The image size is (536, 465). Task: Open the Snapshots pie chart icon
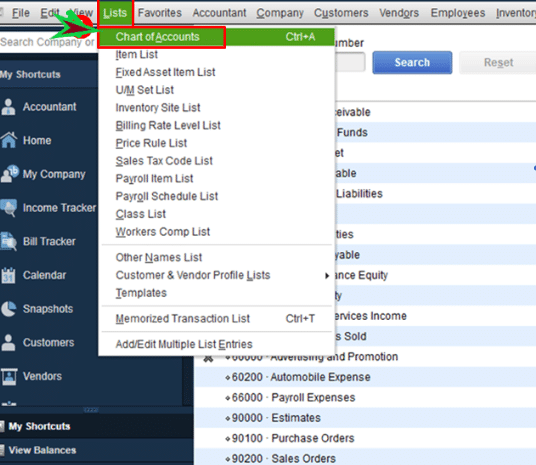click(9, 309)
